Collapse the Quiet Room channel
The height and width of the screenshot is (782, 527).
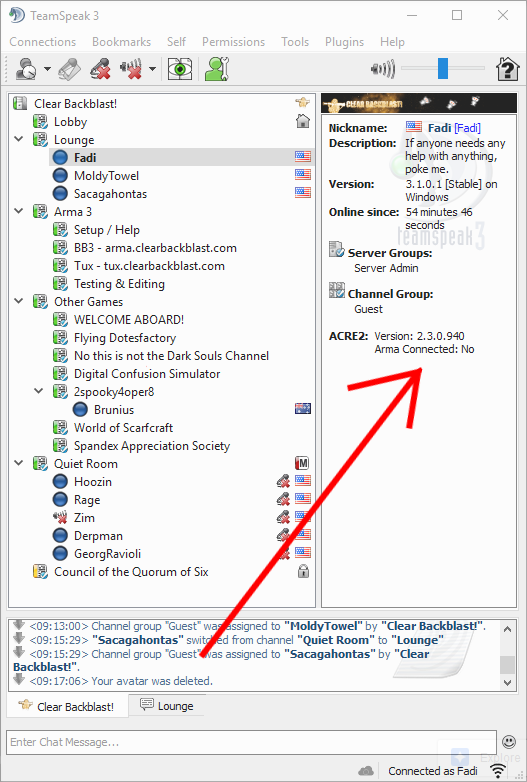click(x=18, y=462)
